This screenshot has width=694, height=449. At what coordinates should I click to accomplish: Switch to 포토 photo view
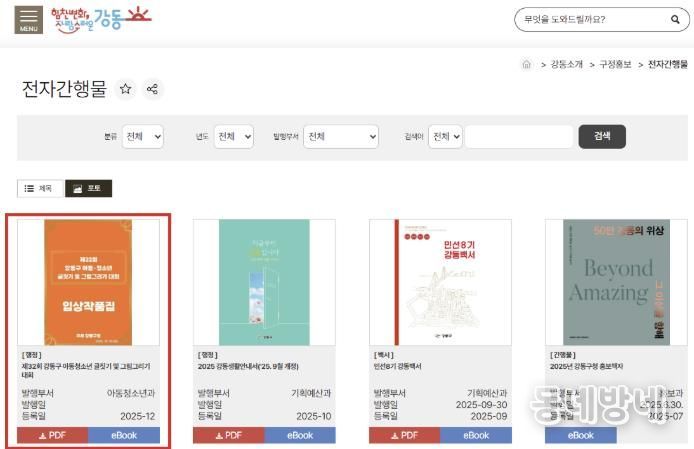(88, 188)
